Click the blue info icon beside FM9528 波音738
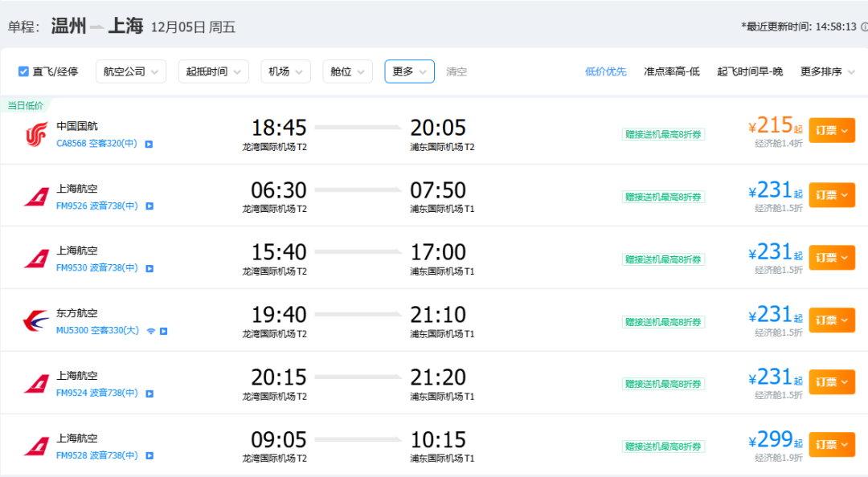This screenshot has width=868, height=477. pyautogui.click(x=149, y=456)
